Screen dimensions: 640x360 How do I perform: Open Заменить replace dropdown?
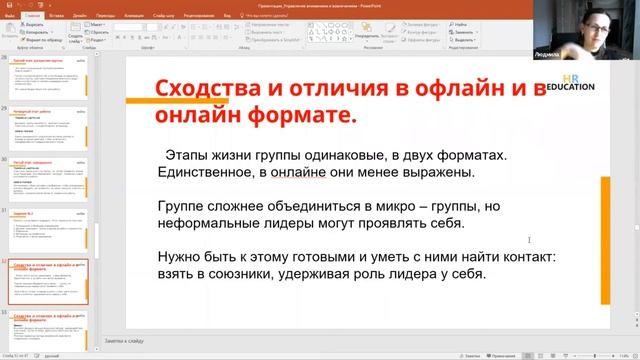(x=463, y=32)
